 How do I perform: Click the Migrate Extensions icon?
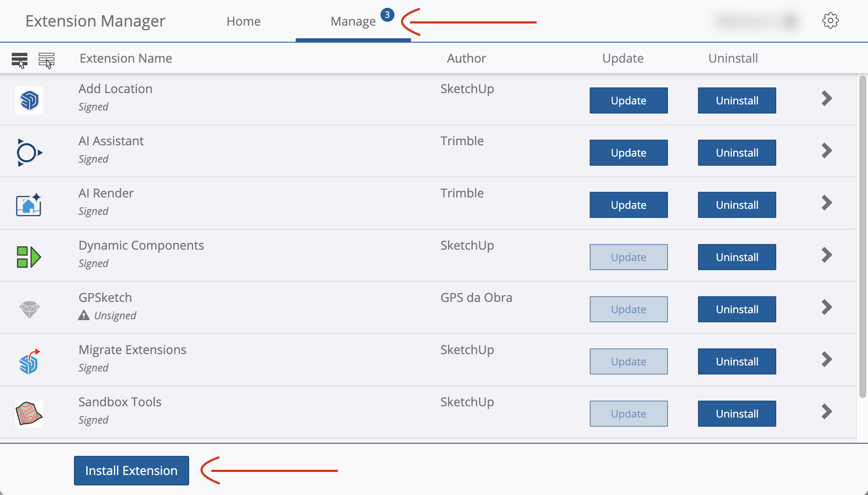pos(29,361)
